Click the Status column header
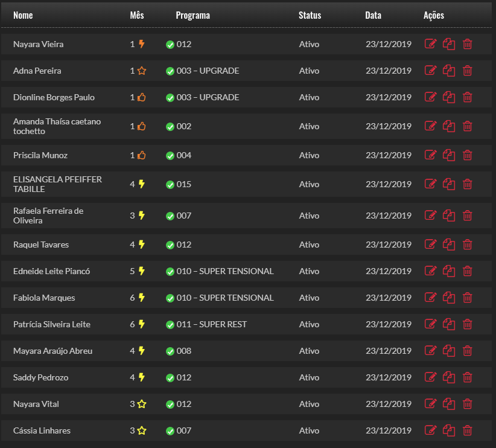The width and height of the screenshot is (496, 448). coord(310,15)
